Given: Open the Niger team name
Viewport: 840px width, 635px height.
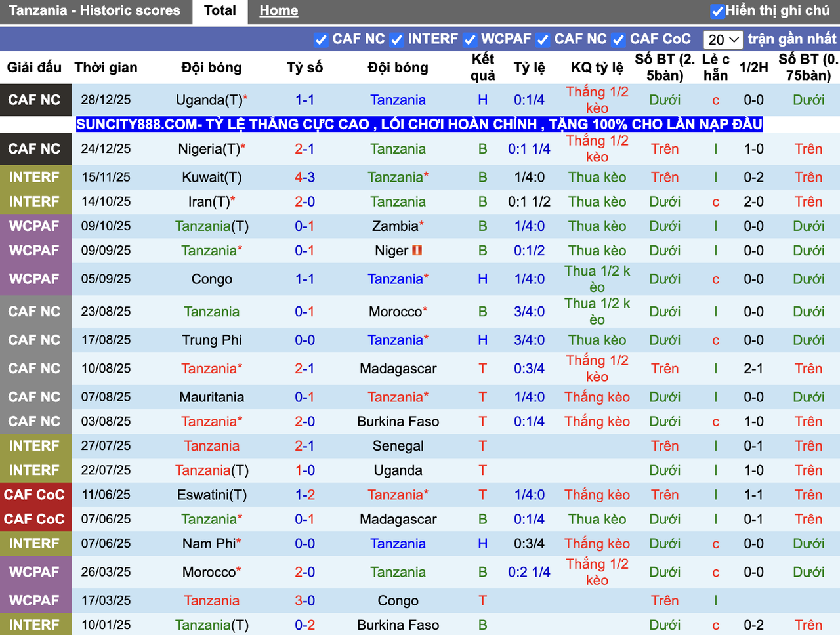Looking at the screenshot, I should (392, 250).
